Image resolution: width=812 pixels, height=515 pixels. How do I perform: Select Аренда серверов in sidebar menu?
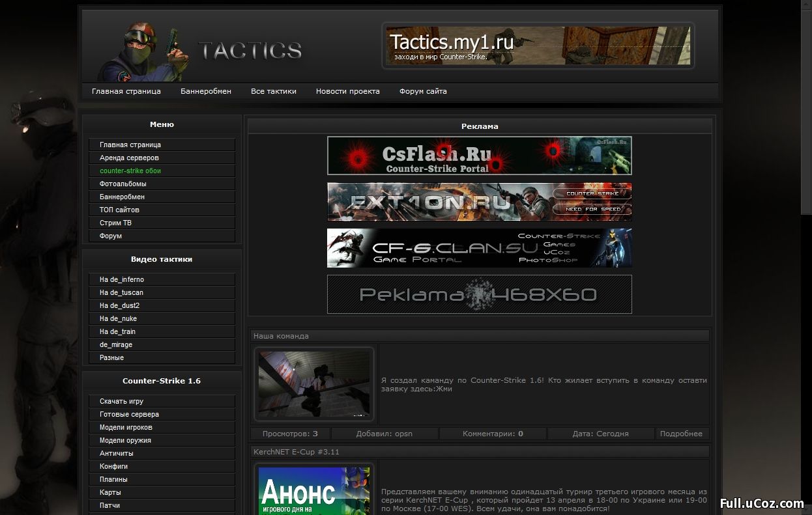(x=162, y=158)
